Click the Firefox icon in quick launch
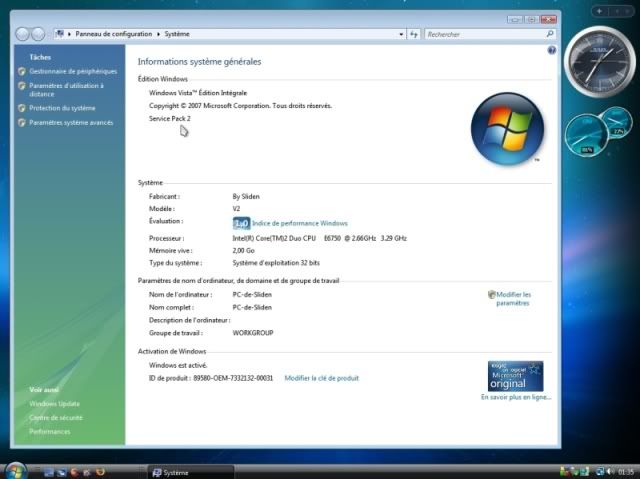 pyautogui.click(x=100, y=472)
